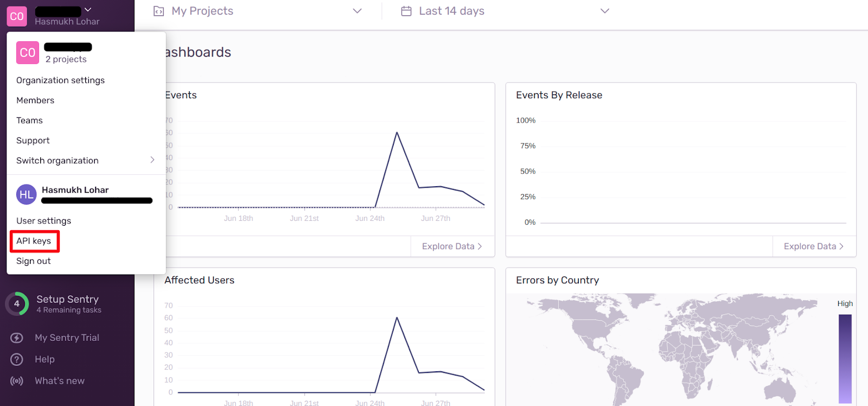Open What's new in the sidebar
Screen dimensions: 868x406
pyautogui.click(x=60, y=381)
